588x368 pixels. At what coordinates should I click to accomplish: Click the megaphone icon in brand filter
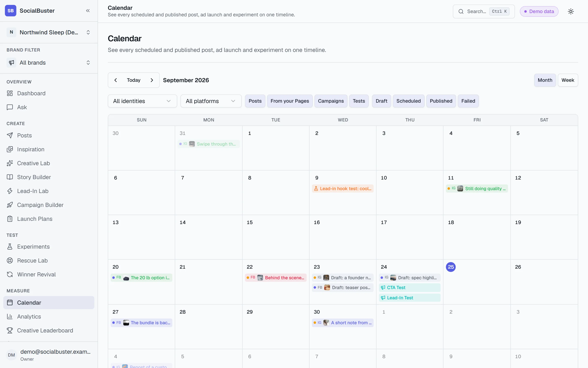(11, 63)
